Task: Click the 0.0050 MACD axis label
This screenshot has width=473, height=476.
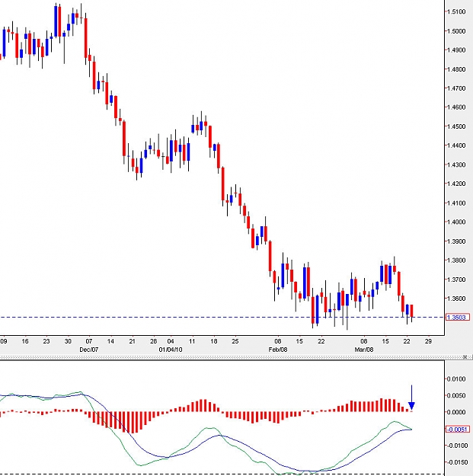Action: 456,396
